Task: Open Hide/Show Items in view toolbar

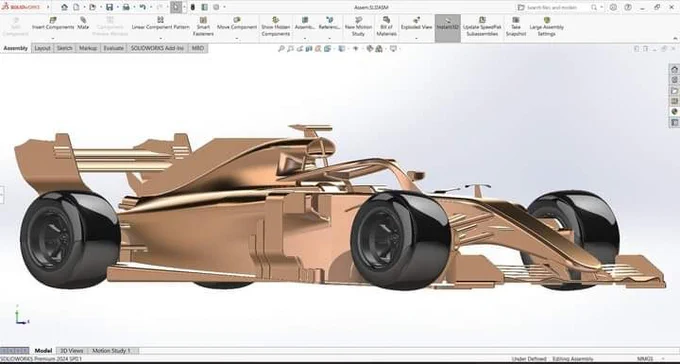Action: point(356,49)
